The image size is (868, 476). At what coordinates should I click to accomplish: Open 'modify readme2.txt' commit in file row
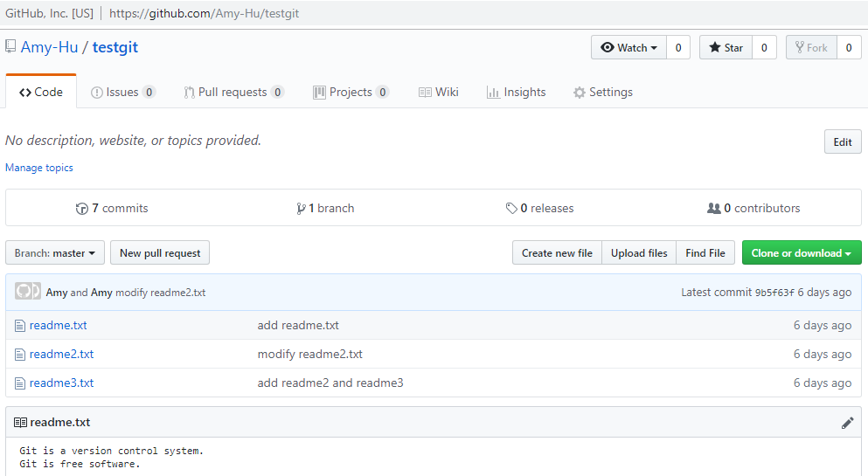310,354
